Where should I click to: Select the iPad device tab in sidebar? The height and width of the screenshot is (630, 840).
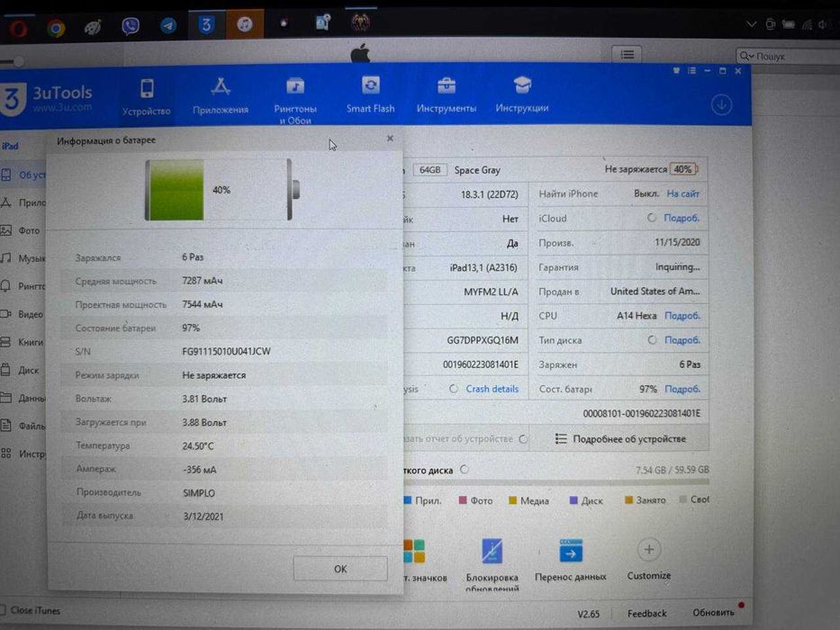[x=10, y=146]
